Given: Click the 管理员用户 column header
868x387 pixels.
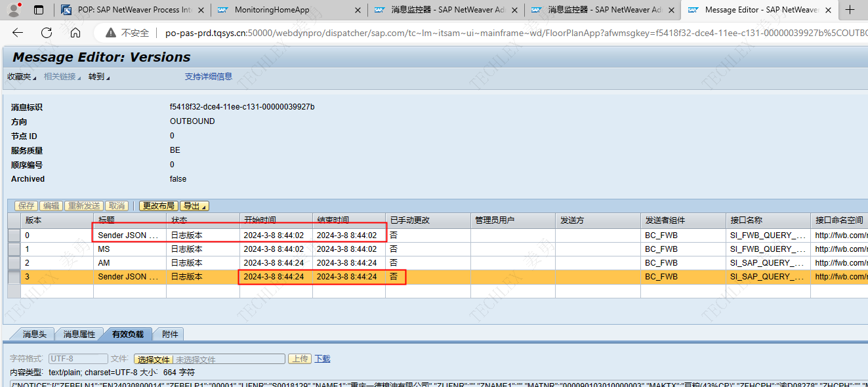Looking at the screenshot, I should (512, 220).
